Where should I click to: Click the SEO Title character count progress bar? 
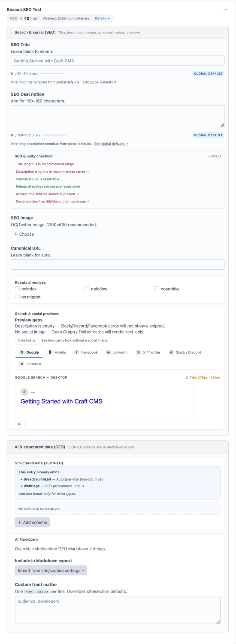click(51, 74)
